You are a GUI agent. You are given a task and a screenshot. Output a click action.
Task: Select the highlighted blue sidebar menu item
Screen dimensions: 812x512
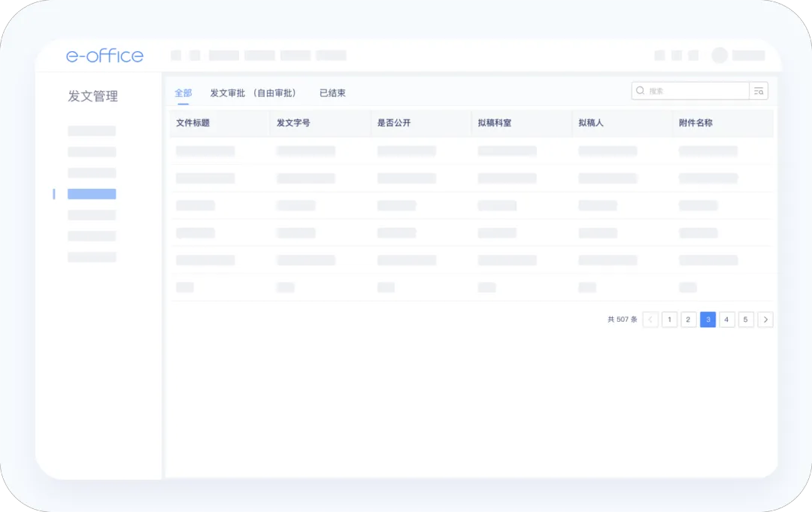click(x=92, y=194)
